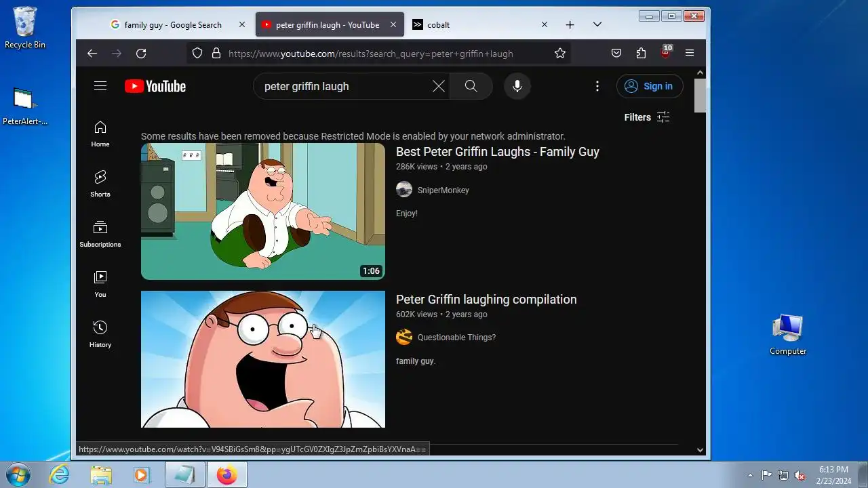Open SniperMonkey channel name link
This screenshot has height=488, width=868.
point(443,190)
